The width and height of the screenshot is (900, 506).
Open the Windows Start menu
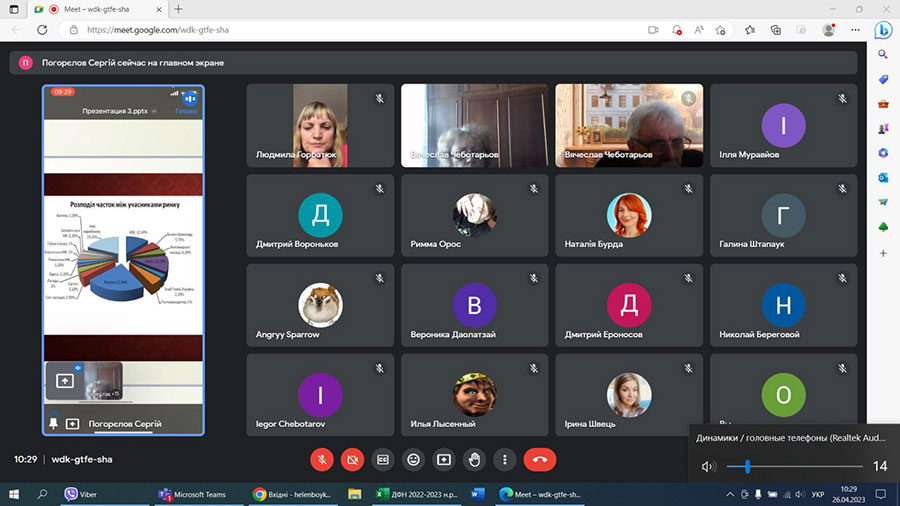[14, 494]
